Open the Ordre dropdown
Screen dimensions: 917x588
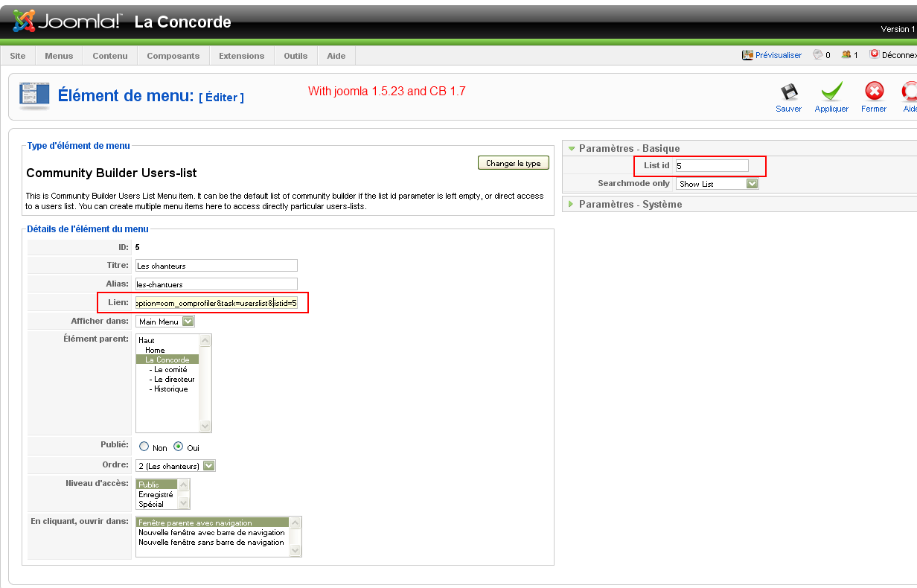pyautogui.click(x=176, y=466)
